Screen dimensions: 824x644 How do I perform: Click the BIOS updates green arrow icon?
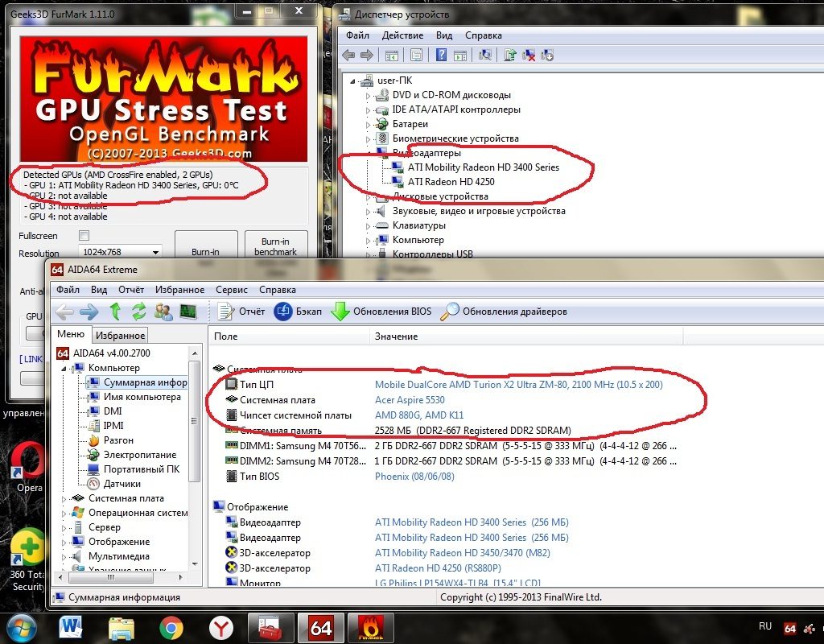(x=340, y=312)
